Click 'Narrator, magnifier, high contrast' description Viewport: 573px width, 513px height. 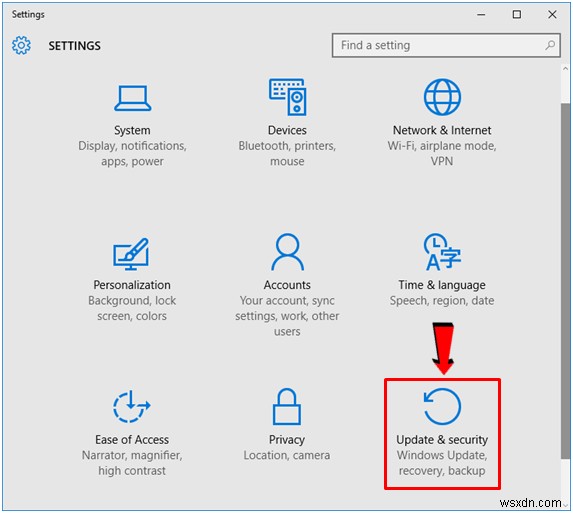coord(132,463)
